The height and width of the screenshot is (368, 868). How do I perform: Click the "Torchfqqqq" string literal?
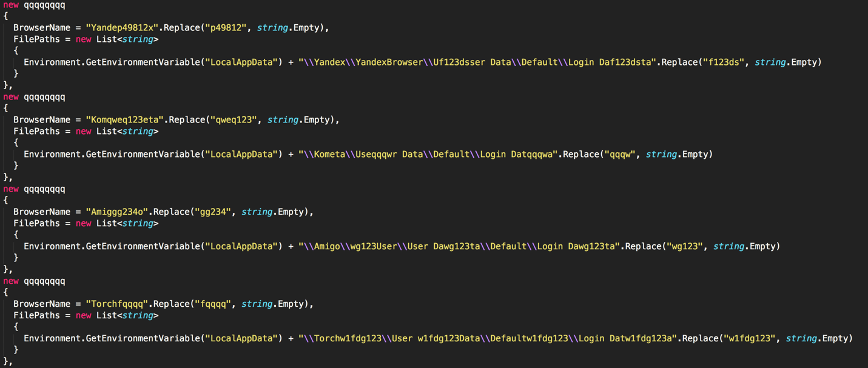click(x=116, y=304)
